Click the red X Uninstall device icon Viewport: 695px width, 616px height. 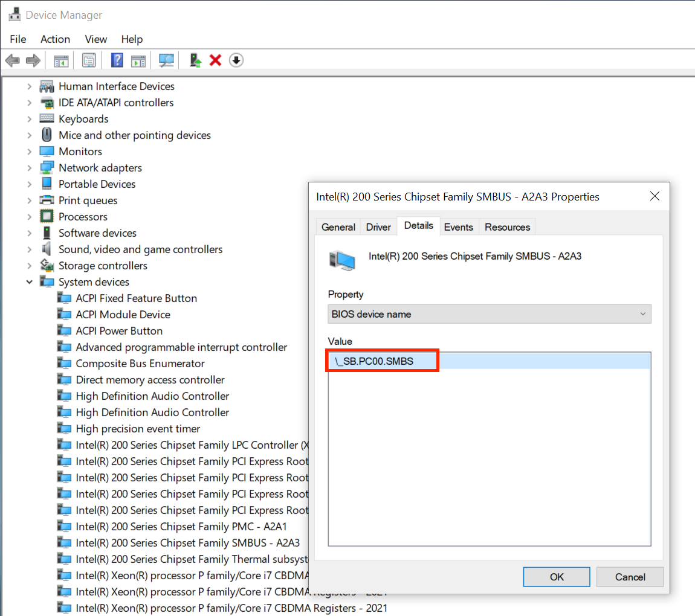[215, 60]
